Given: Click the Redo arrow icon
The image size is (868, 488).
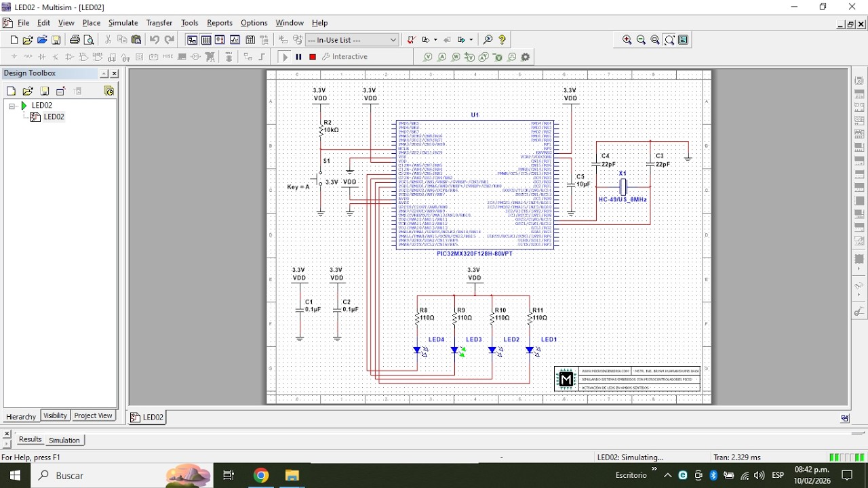Looking at the screenshot, I should [x=170, y=40].
